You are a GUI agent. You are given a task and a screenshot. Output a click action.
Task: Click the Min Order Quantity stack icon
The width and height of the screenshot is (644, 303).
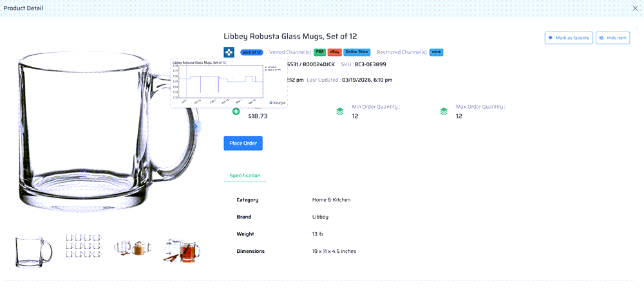point(339,111)
